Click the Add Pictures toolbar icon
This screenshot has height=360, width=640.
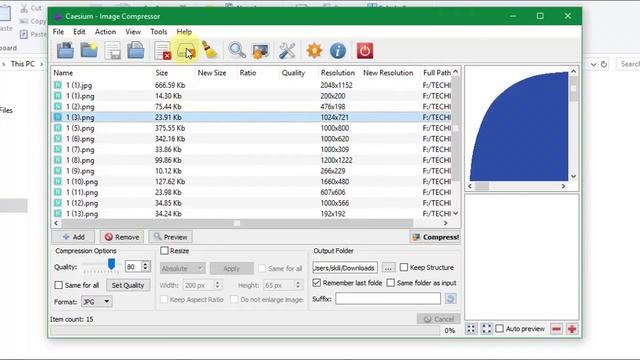coord(65,51)
